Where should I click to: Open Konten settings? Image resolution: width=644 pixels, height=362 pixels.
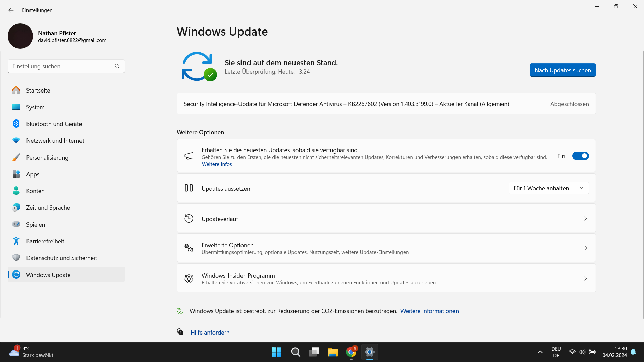point(35,191)
